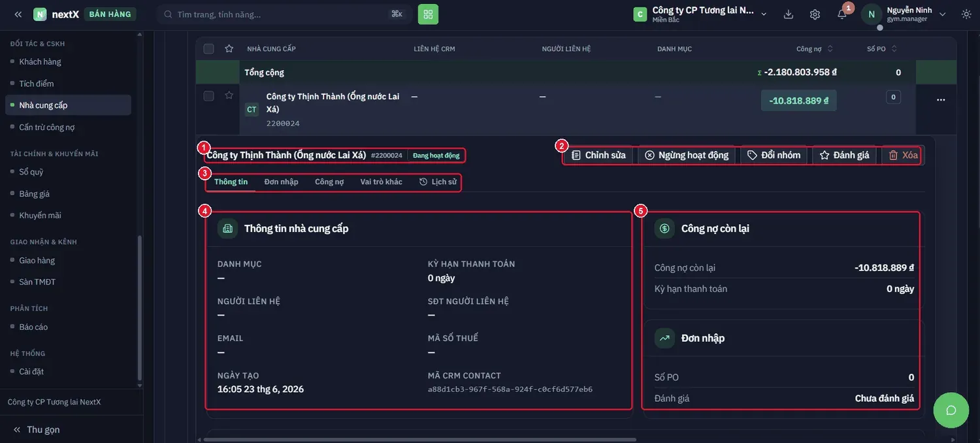
Task: Switch to the Công nợ tab
Action: click(x=329, y=182)
